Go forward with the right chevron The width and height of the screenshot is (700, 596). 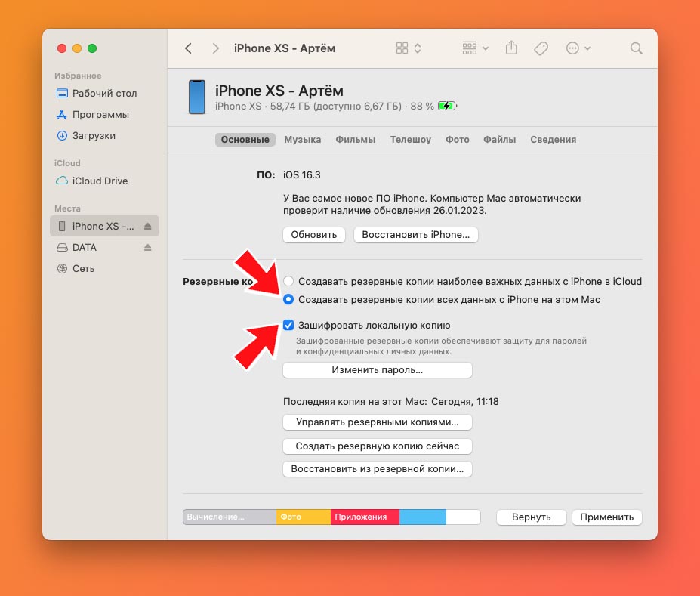pos(216,48)
